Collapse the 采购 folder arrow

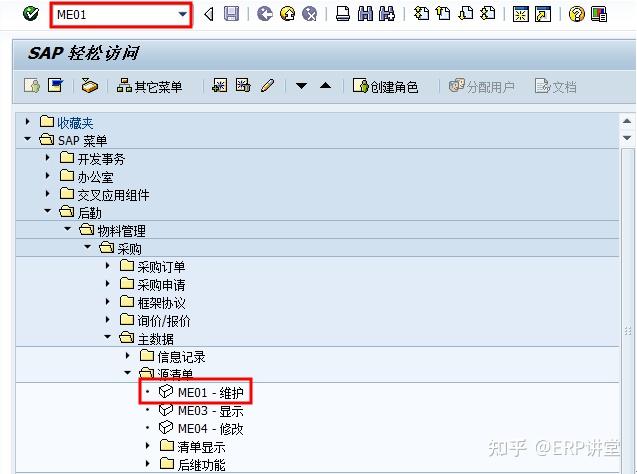pos(87,247)
